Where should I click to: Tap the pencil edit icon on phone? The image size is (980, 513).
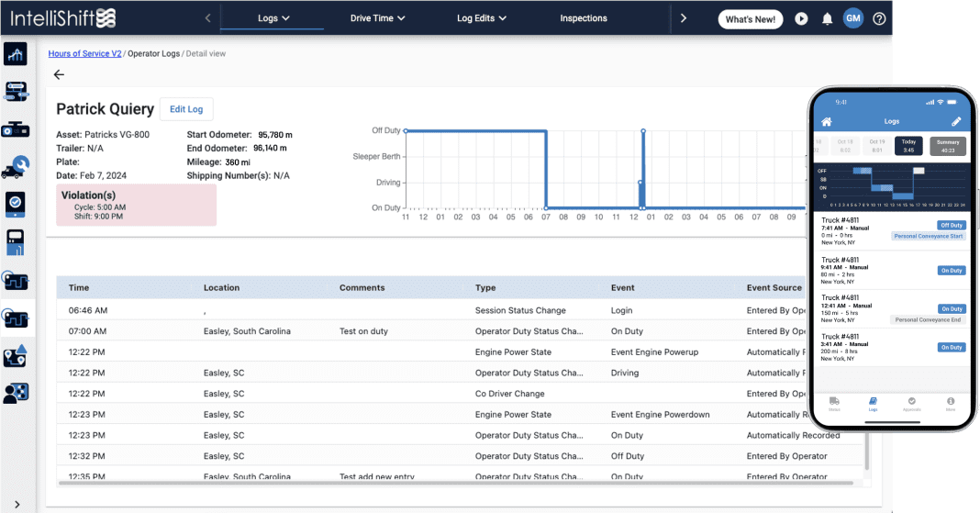pos(955,121)
